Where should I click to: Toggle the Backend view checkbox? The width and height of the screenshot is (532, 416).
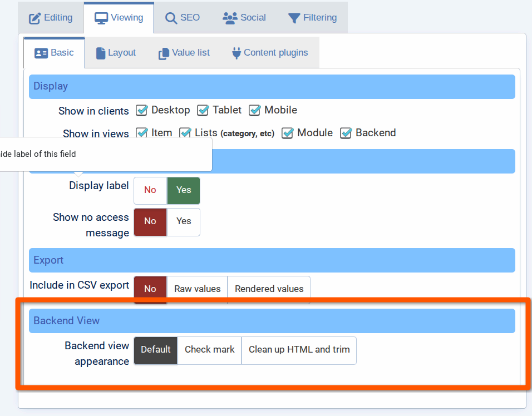point(346,133)
